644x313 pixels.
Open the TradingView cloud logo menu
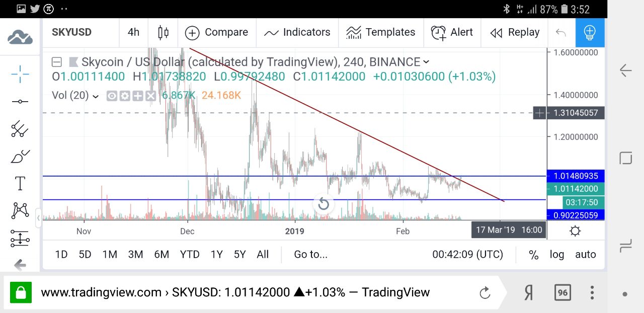pos(20,37)
